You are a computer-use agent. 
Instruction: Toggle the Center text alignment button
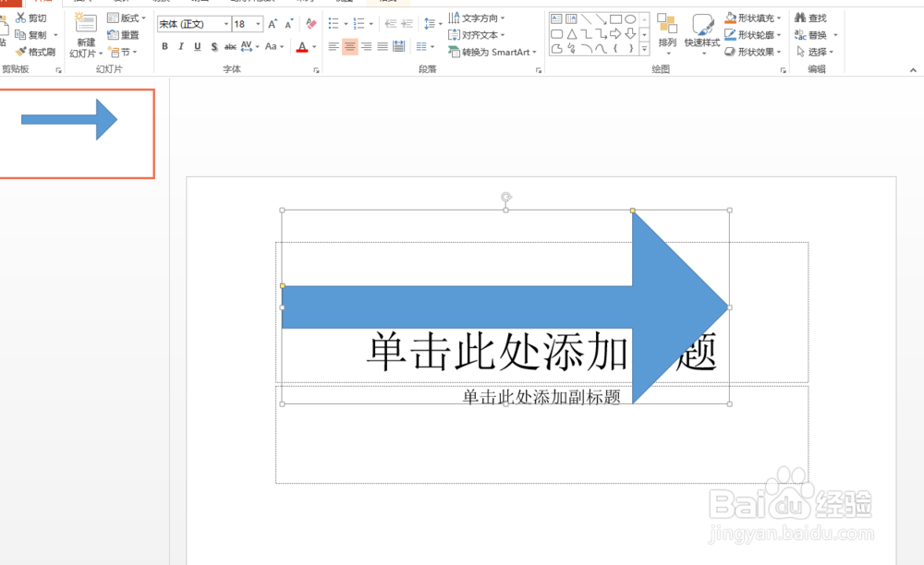[350, 46]
